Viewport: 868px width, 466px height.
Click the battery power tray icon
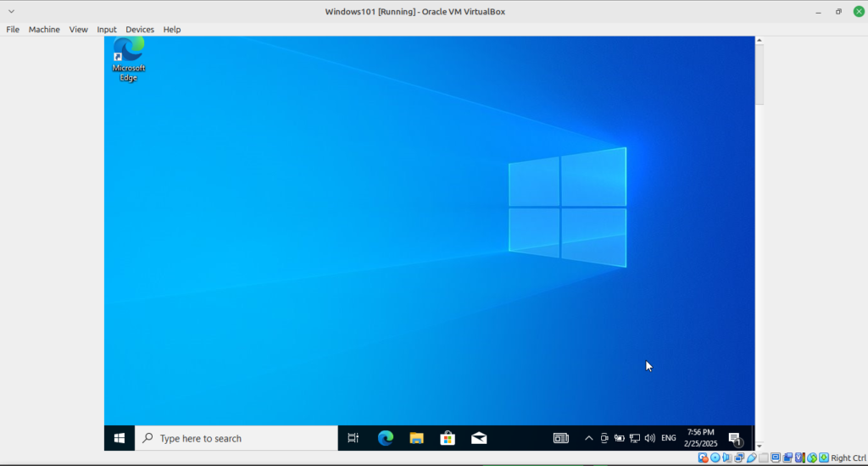coord(619,438)
